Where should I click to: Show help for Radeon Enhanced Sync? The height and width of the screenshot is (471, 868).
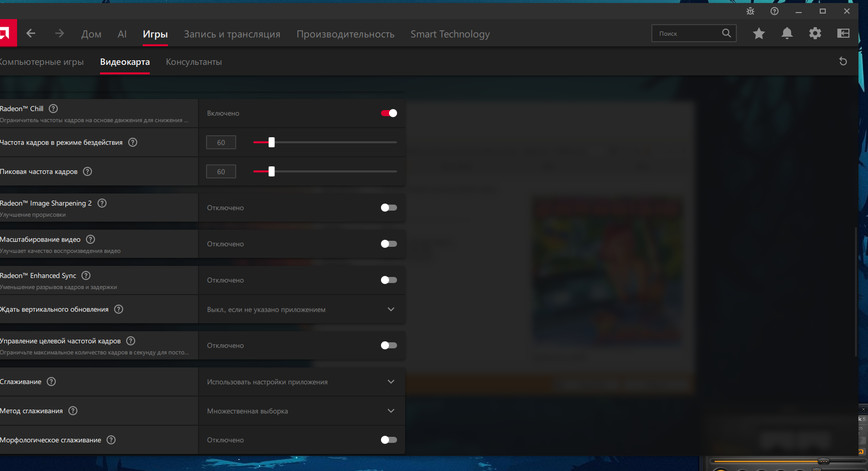tap(86, 275)
